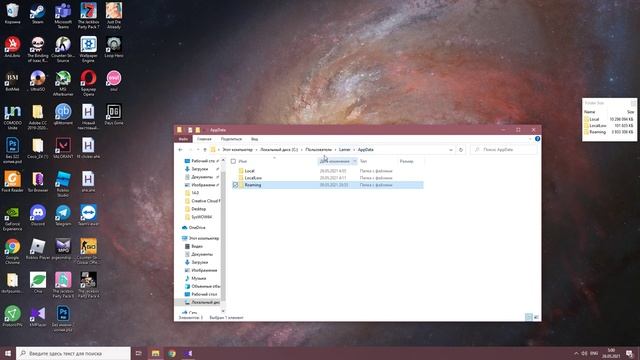Go back using Explorer's back arrow
The image size is (640, 360).
coord(180,150)
